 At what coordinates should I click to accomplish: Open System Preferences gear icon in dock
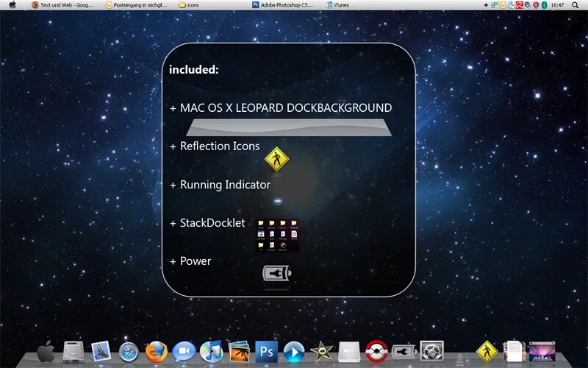coord(431,352)
